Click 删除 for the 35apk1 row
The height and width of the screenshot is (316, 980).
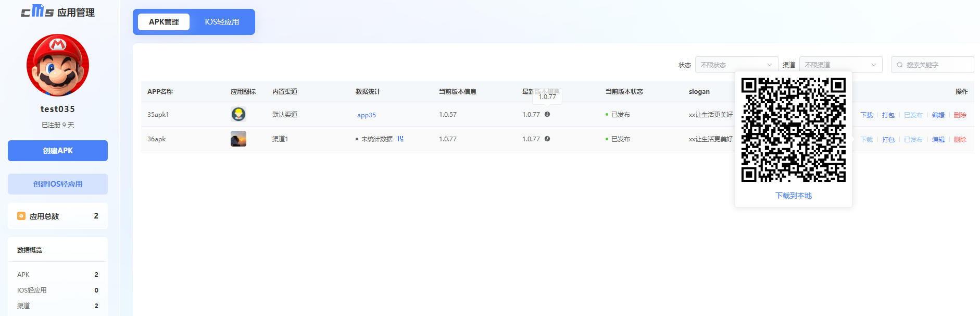tap(960, 115)
